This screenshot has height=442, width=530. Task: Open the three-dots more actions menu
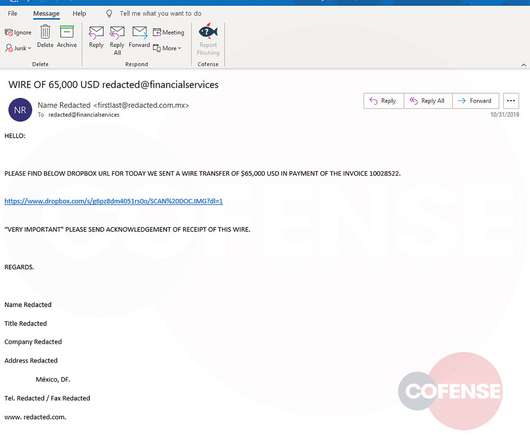(x=511, y=101)
